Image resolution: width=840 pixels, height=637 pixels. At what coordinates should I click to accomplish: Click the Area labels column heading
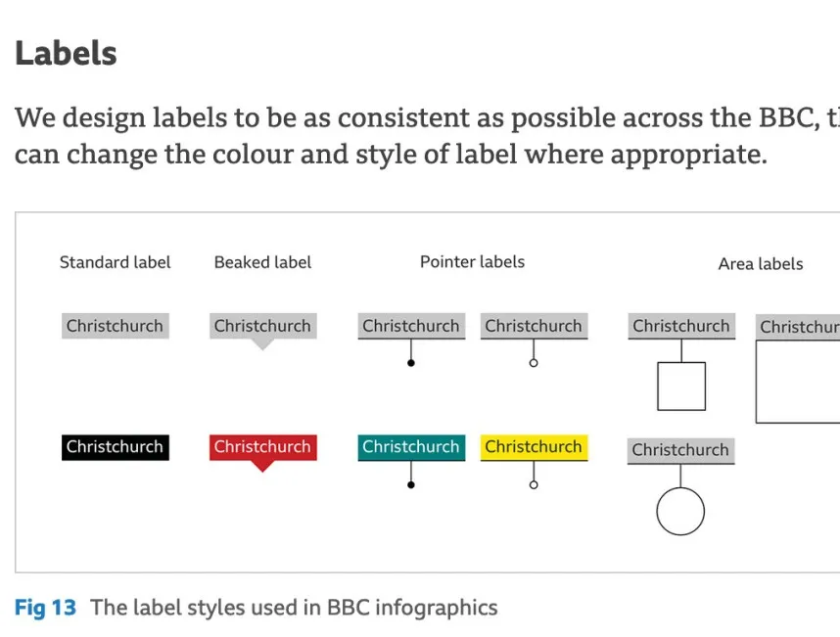[x=761, y=264]
